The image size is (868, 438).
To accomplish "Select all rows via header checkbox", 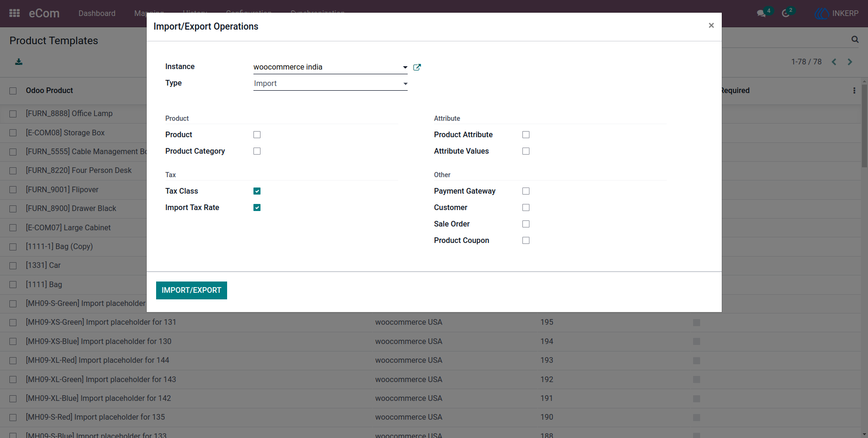I will pos(13,91).
